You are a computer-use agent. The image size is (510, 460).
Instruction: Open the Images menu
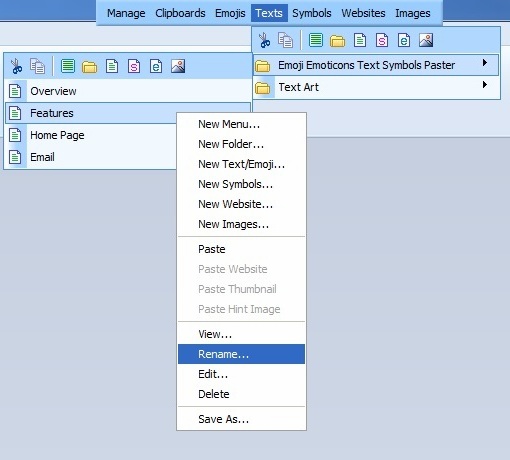pyautogui.click(x=413, y=13)
